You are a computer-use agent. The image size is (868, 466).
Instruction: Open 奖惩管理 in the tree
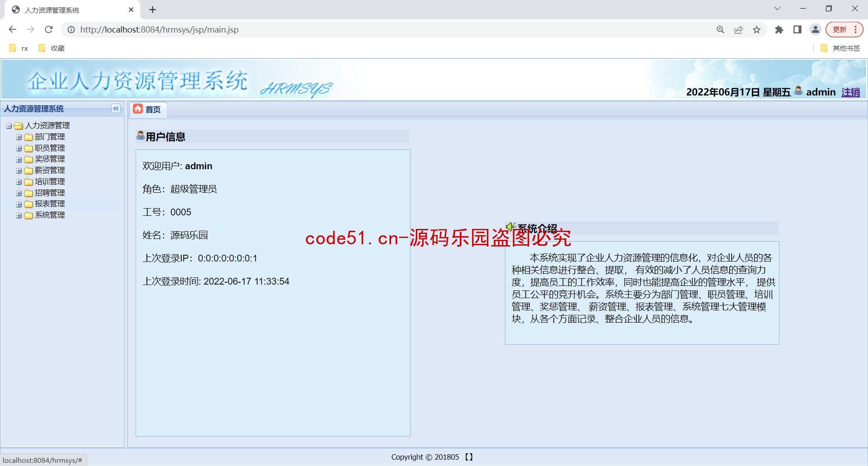tap(50, 159)
